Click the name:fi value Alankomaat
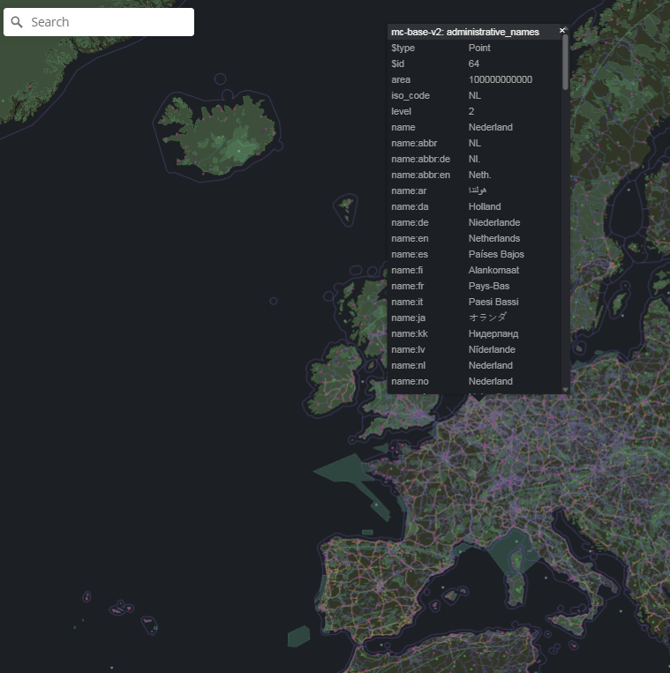The height and width of the screenshot is (673, 670). tap(493, 270)
